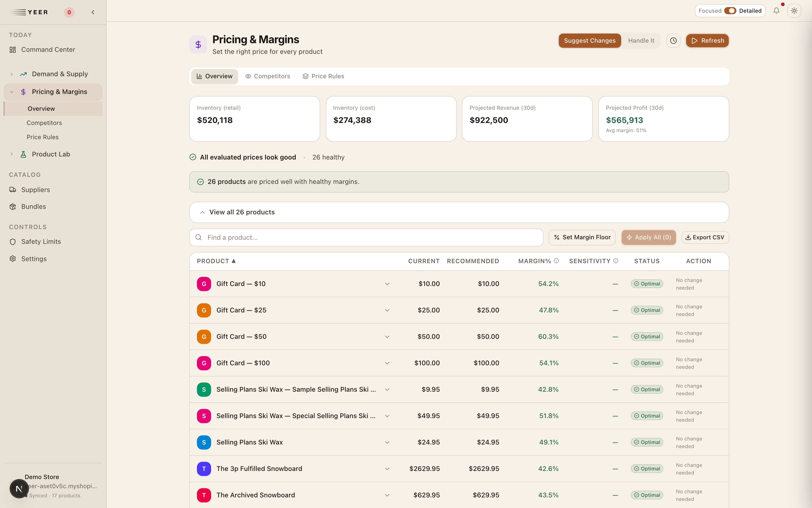Click Gift Card $50 avatar

pos(204,337)
